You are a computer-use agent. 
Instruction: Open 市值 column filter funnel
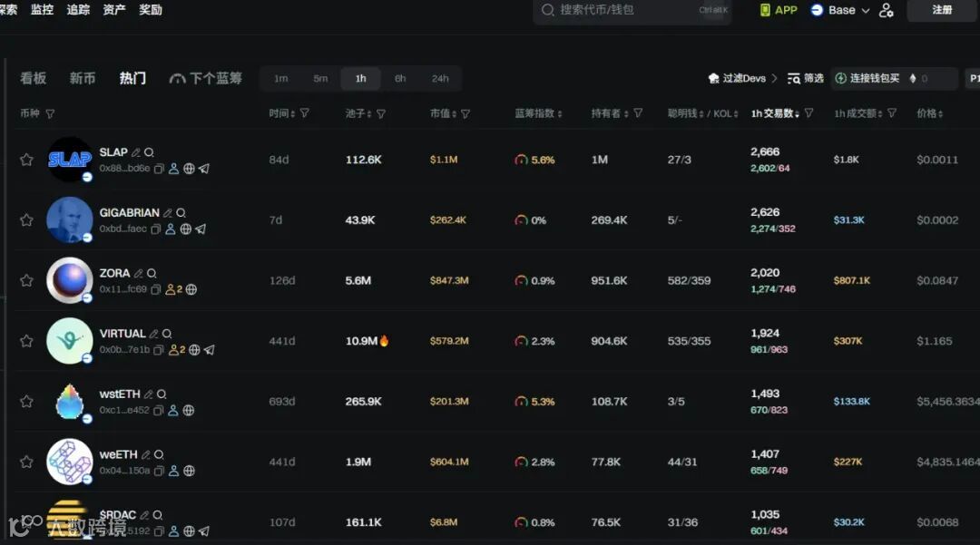(x=465, y=113)
